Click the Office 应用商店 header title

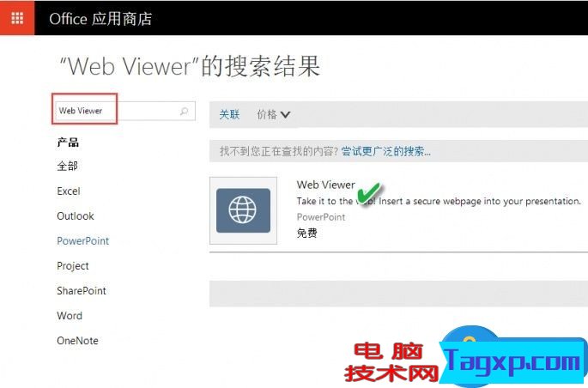tap(100, 19)
